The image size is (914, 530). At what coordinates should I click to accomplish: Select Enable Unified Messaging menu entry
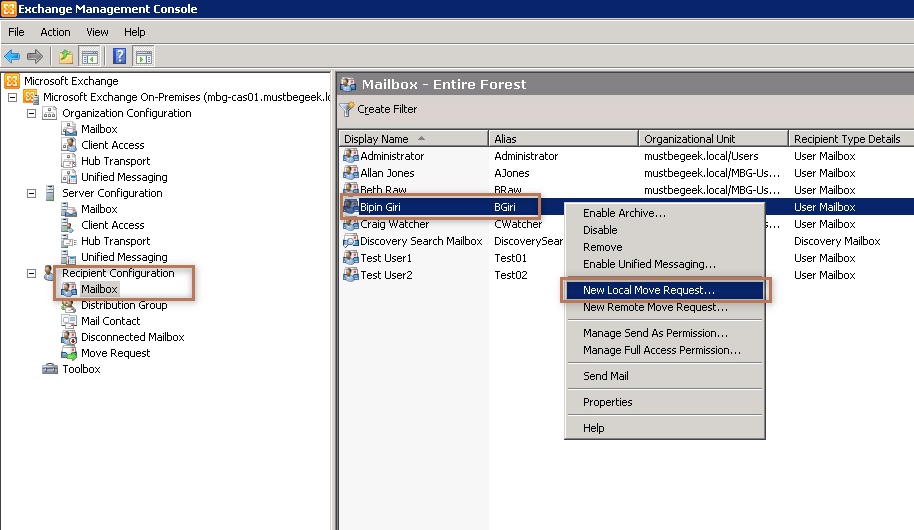(665, 264)
